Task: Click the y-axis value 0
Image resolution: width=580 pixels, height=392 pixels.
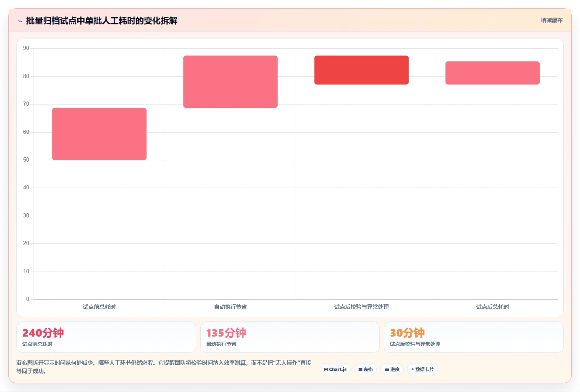Action: [x=28, y=299]
